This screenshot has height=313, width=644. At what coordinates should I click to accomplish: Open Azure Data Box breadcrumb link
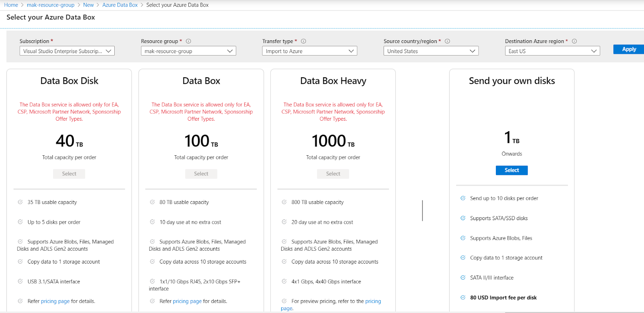pyautogui.click(x=120, y=5)
